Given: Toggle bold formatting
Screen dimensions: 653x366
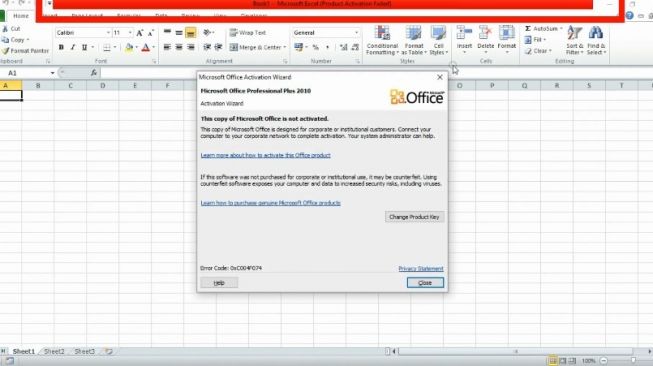Looking at the screenshot, I should pyautogui.click(x=61, y=47).
